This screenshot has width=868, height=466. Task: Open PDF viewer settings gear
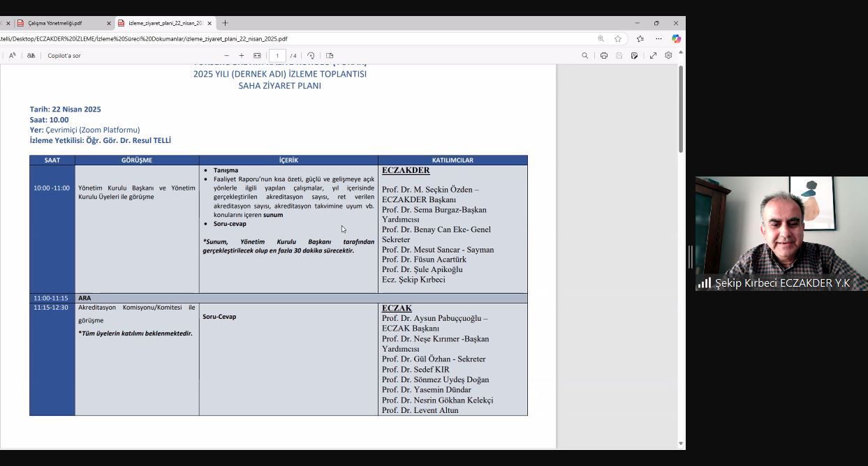coord(668,56)
